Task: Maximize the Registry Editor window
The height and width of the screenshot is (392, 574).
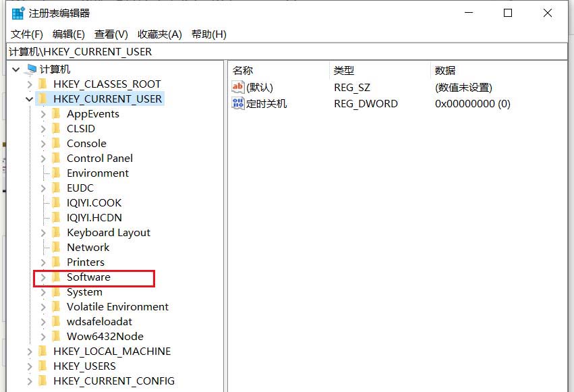Action: point(508,13)
